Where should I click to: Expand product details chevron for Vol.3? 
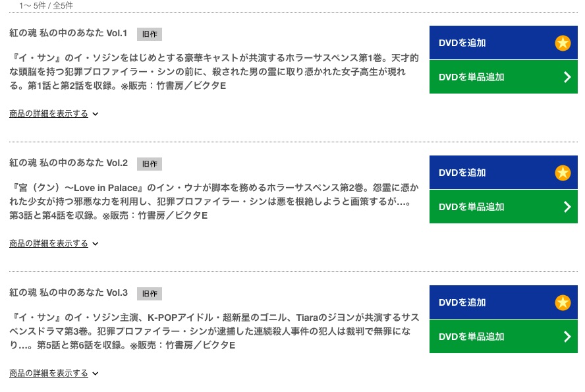point(95,374)
